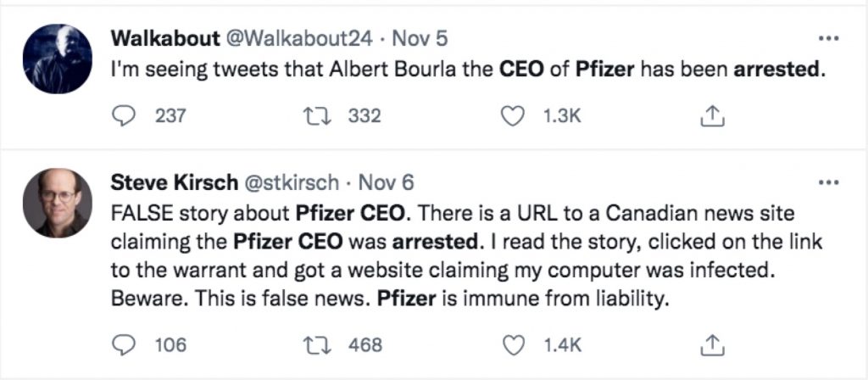
Task: Click the Nov 6 timestamp link
Action: [387, 182]
